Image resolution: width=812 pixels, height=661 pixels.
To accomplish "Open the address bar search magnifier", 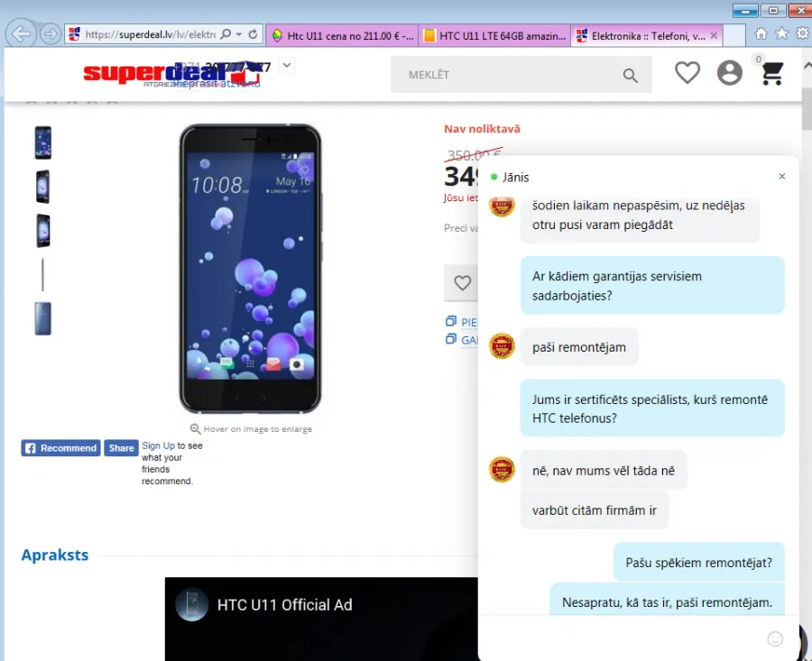I will coord(226,34).
